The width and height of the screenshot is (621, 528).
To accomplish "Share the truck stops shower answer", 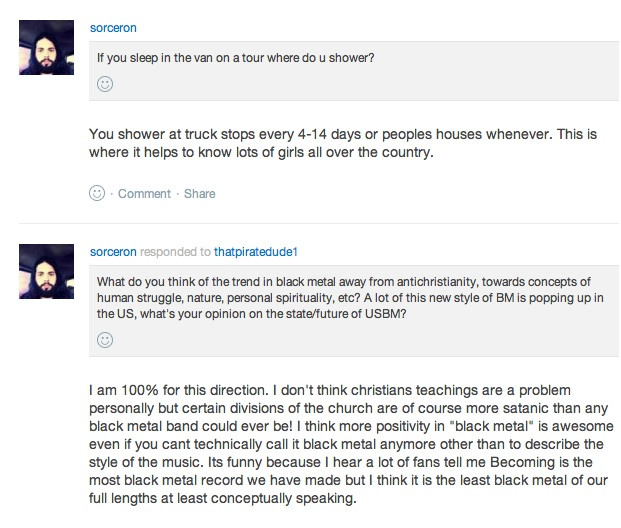I will 200,193.
